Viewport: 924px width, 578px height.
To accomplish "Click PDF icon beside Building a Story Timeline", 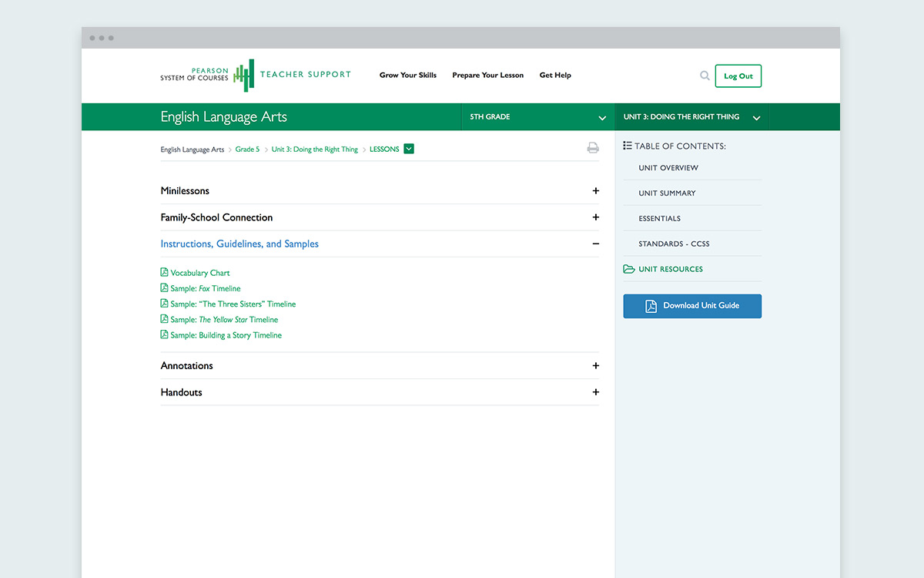I will (x=164, y=335).
